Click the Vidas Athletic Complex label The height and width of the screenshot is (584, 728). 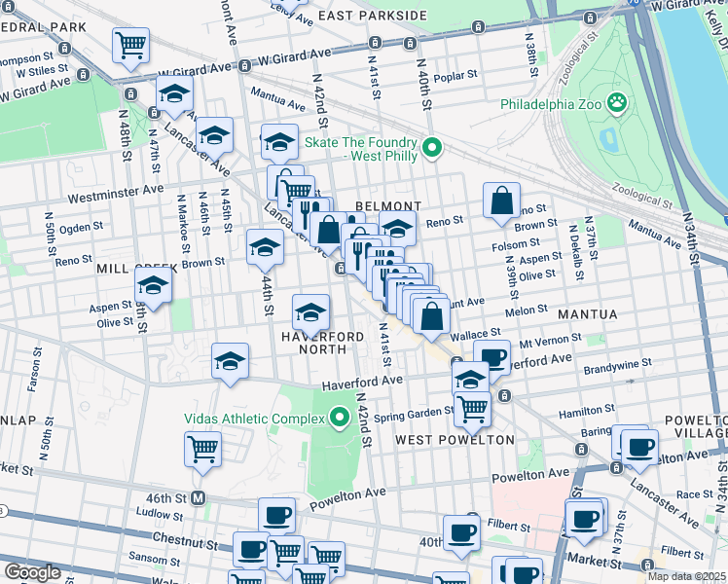(x=254, y=419)
